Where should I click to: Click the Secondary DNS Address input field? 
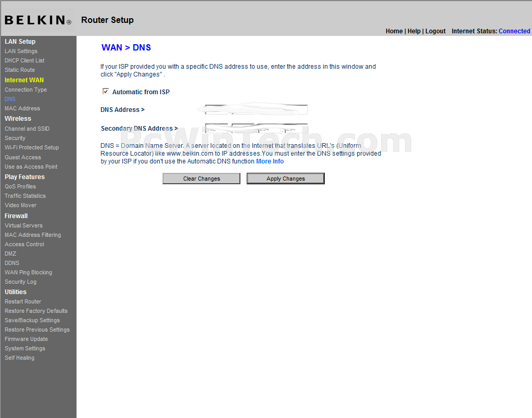[x=256, y=129]
